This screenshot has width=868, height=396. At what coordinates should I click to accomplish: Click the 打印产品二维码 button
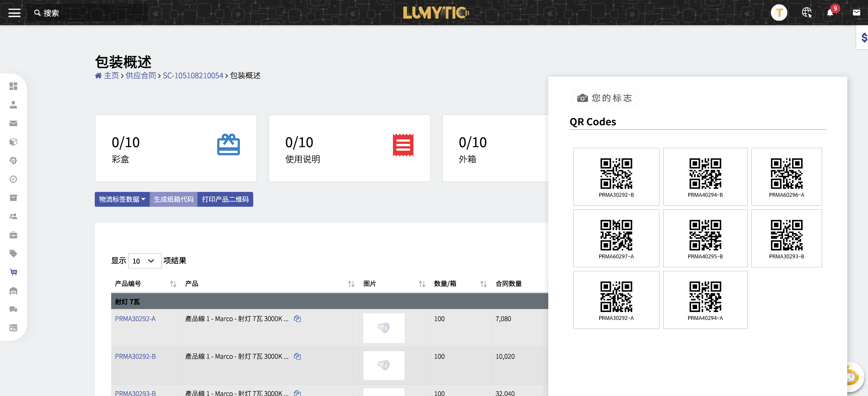point(225,199)
